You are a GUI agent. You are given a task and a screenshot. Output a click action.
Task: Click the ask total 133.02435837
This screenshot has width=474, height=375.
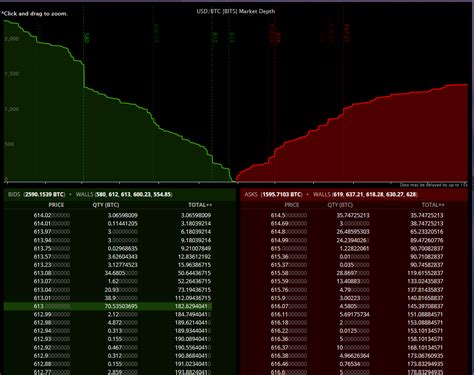tap(425, 281)
